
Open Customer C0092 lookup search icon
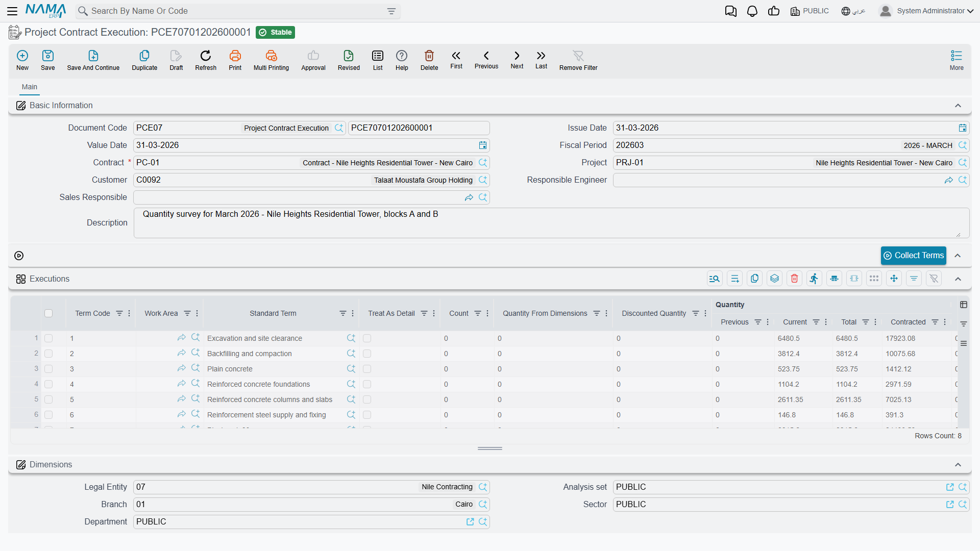click(483, 180)
